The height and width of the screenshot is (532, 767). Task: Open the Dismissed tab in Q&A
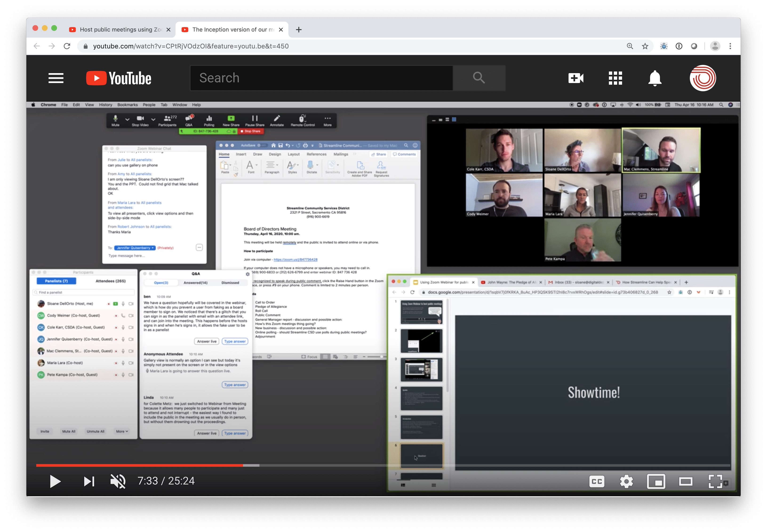pos(230,283)
